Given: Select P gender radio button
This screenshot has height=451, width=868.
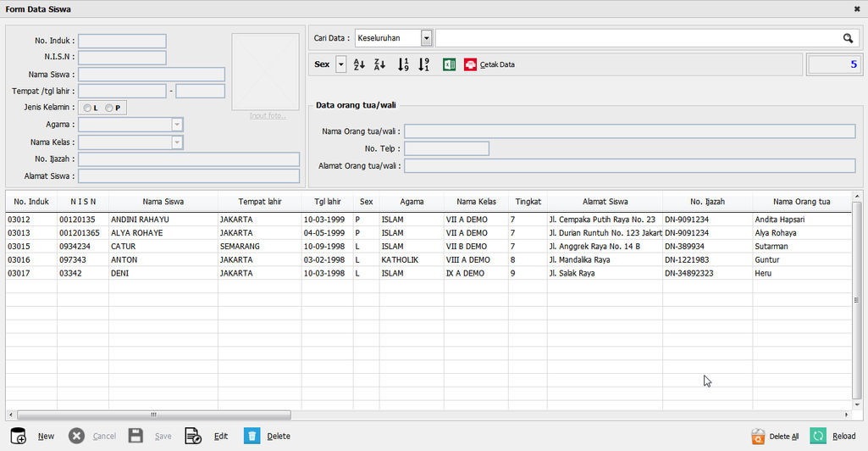Looking at the screenshot, I should pyautogui.click(x=110, y=108).
